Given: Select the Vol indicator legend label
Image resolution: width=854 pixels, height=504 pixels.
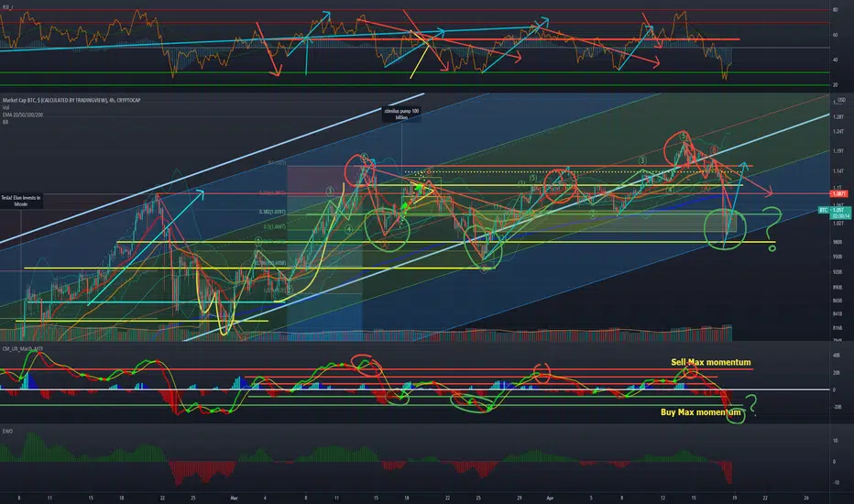Looking at the screenshot, I should [5, 107].
